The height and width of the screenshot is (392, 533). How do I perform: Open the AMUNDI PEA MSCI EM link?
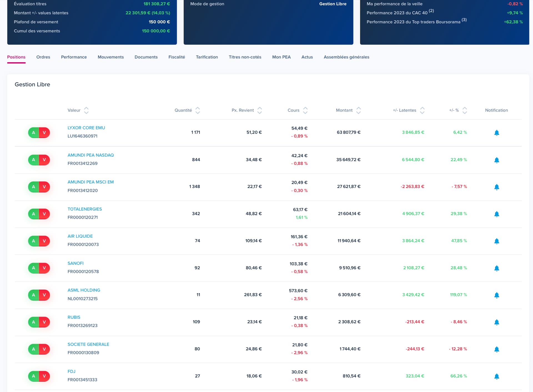pos(91,182)
